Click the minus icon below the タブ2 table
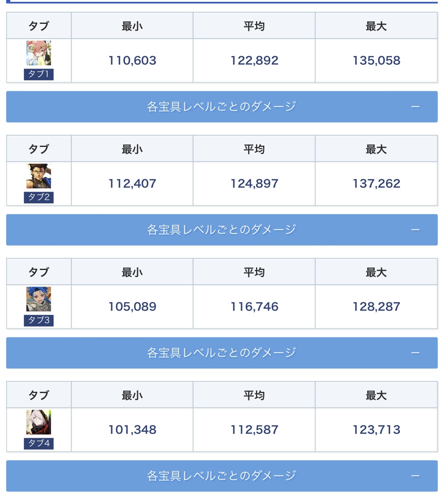The width and height of the screenshot is (445, 504). click(x=415, y=230)
